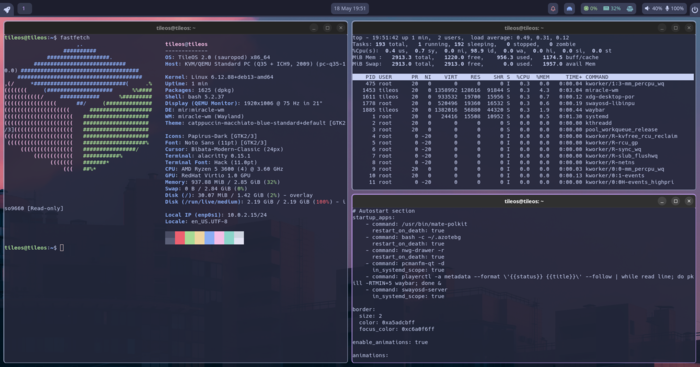Click the Autostart config terminal title bar
This screenshot has width=700, height=367.
(524, 201)
